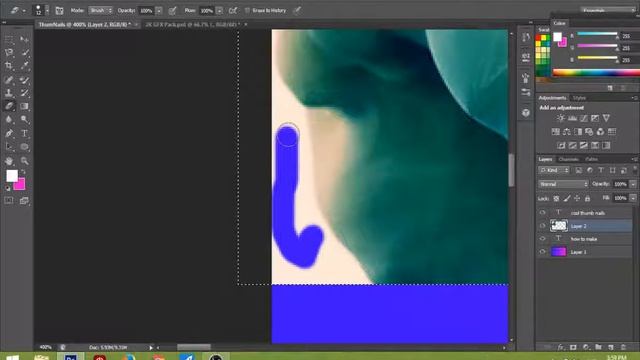Open the eraser Mode dropdown
640x360 pixels.
tap(100, 11)
